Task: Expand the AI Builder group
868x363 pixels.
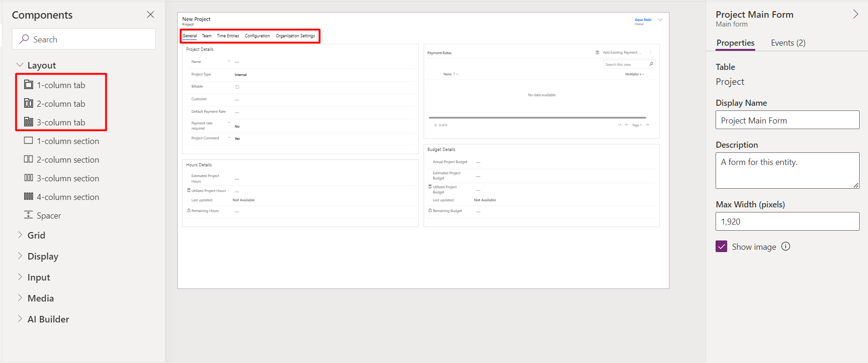Action: pyautogui.click(x=20, y=319)
